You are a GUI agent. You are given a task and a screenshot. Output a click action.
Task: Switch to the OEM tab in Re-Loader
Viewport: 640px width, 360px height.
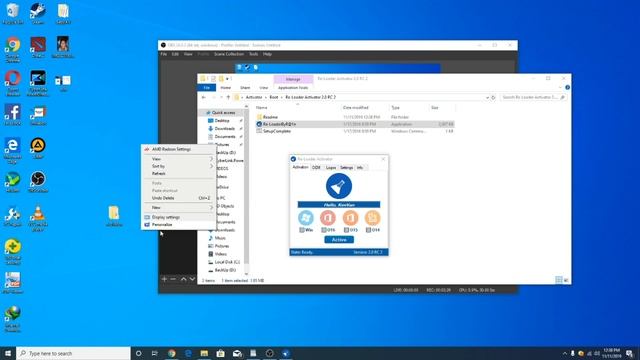(x=316, y=167)
